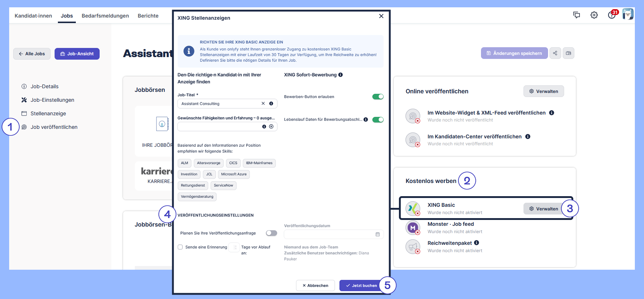Screen dimensions: 644x299
Task: Toggle Lebenslauf Daten für Bewerbungsabschluss switch
Action: click(x=378, y=120)
